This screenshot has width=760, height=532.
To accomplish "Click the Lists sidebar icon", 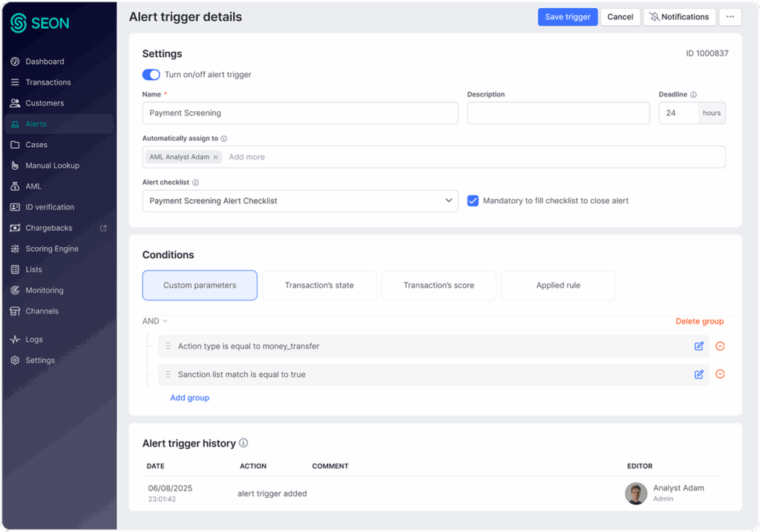I will pyautogui.click(x=15, y=270).
